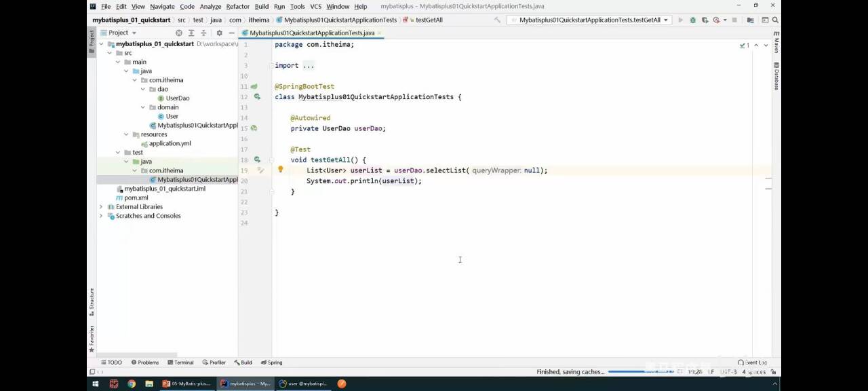Open the Database side panel
This screenshot has height=391, width=868.
776,77
